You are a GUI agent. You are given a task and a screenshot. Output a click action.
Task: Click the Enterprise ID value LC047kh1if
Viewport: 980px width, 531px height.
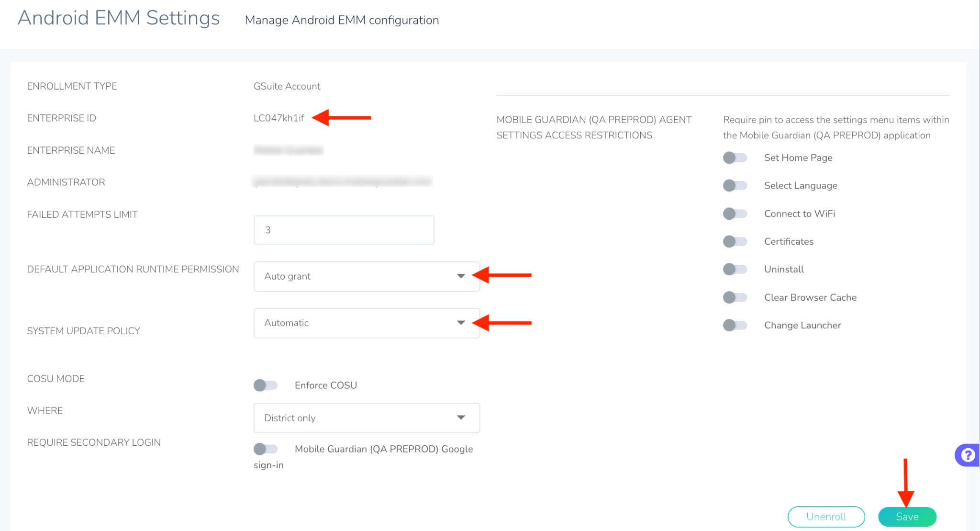click(278, 118)
